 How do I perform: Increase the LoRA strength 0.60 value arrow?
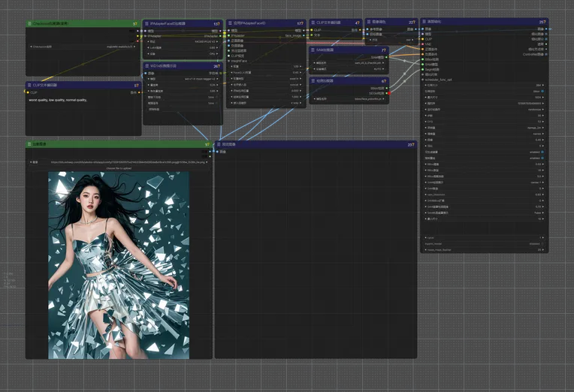(216, 47)
